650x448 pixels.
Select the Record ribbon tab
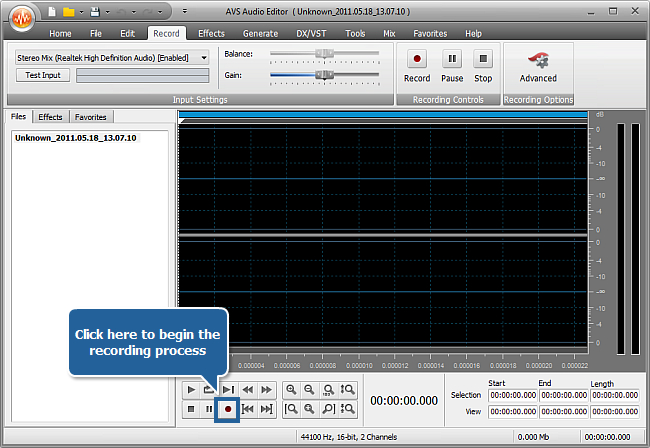(x=166, y=34)
